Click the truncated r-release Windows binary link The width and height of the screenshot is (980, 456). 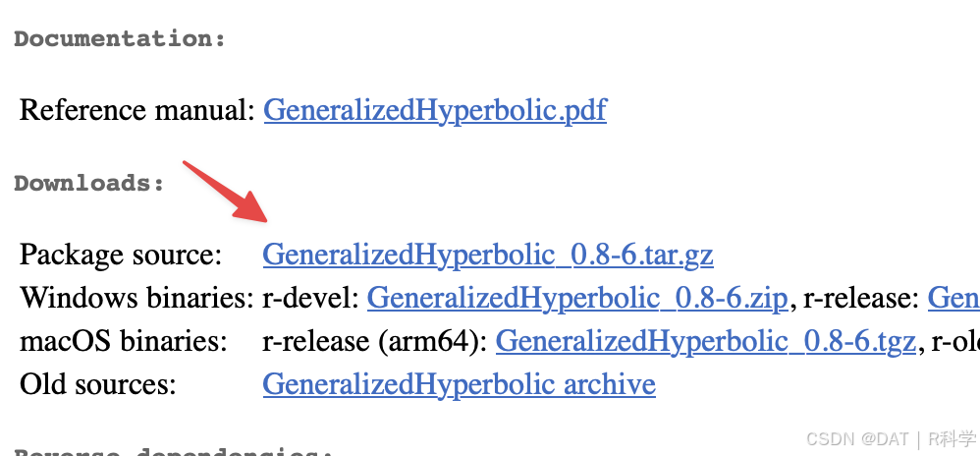953,299
